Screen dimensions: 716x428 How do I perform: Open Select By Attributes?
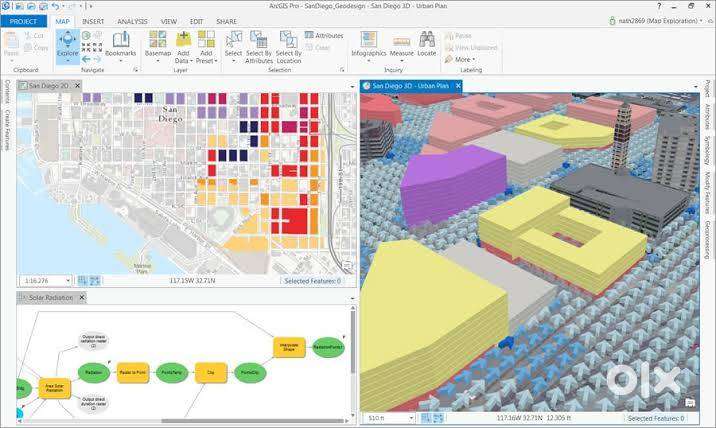[x=258, y=47]
